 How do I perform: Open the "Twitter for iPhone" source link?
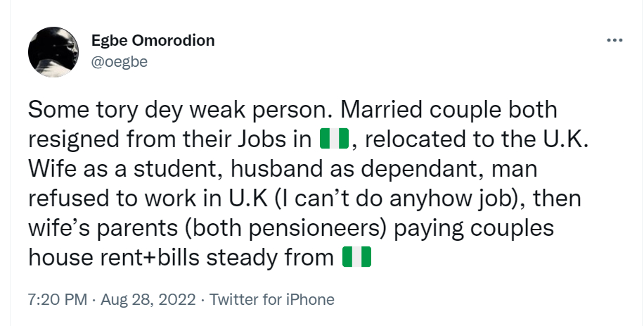tap(272, 299)
